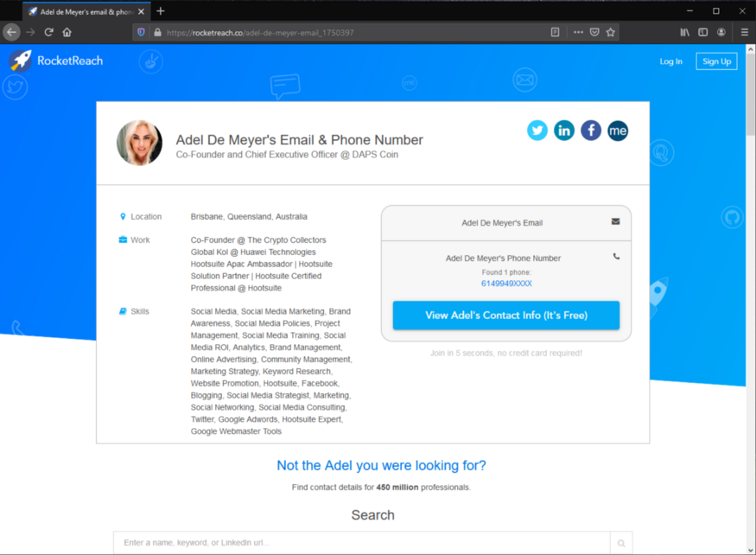Go to browser home page
This screenshot has width=756, height=555.
tap(67, 32)
